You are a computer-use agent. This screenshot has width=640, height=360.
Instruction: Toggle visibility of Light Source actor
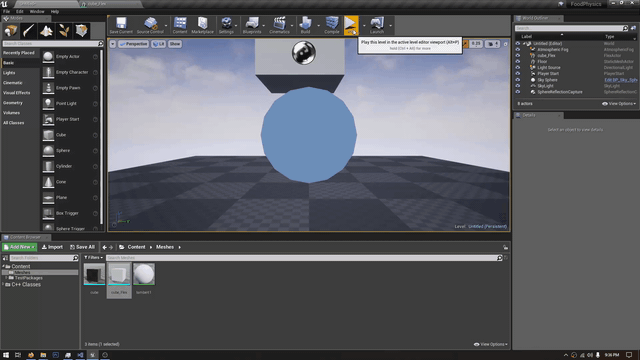[518, 68]
